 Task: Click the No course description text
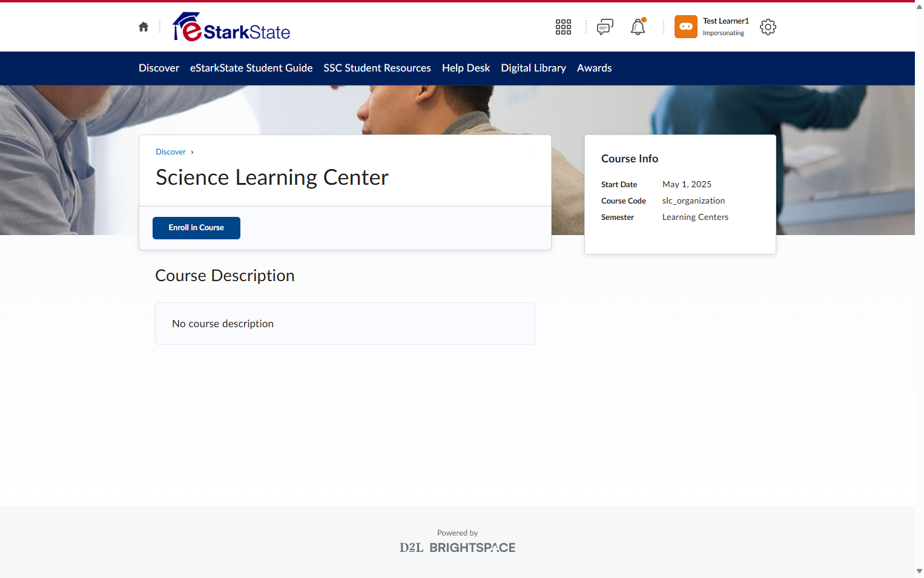[x=223, y=324]
